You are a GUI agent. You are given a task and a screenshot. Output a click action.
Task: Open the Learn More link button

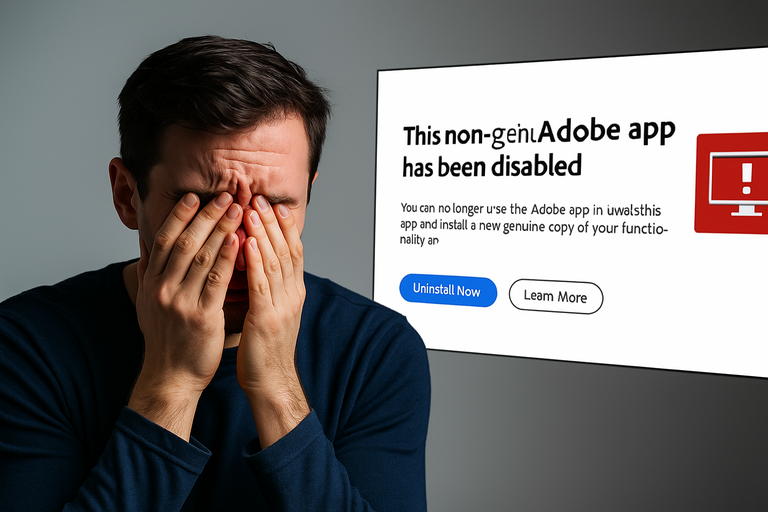[x=555, y=296]
